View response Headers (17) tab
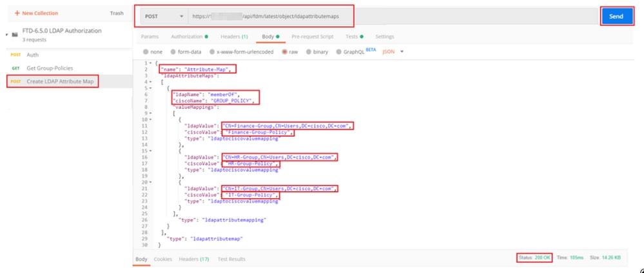The width and height of the screenshot is (644, 273). coord(194,259)
